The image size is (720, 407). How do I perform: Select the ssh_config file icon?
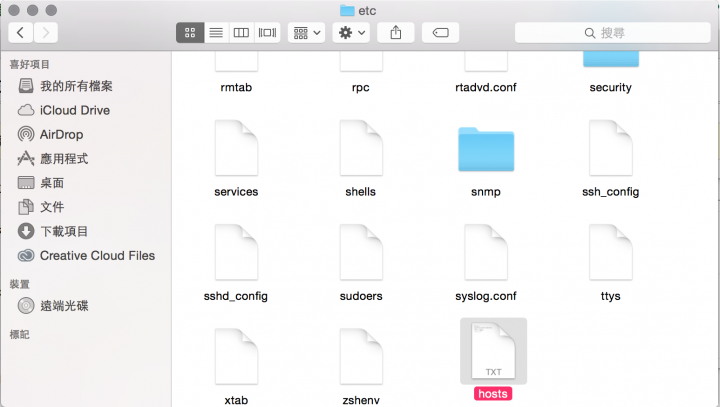[611, 148]
